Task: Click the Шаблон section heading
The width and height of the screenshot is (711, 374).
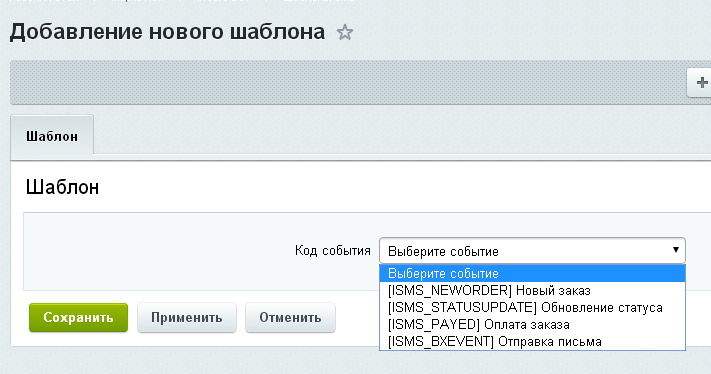Action: [62, 187]
